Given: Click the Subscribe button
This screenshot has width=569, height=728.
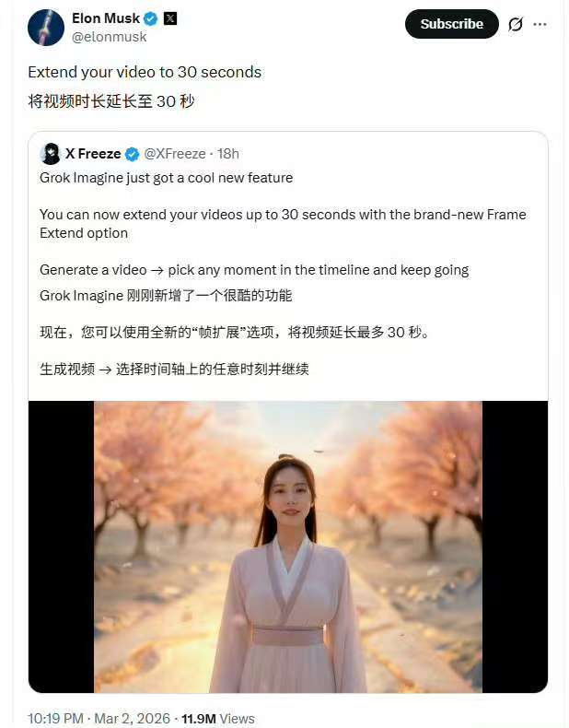Looking at the screenshot, I should click(452, 24).
